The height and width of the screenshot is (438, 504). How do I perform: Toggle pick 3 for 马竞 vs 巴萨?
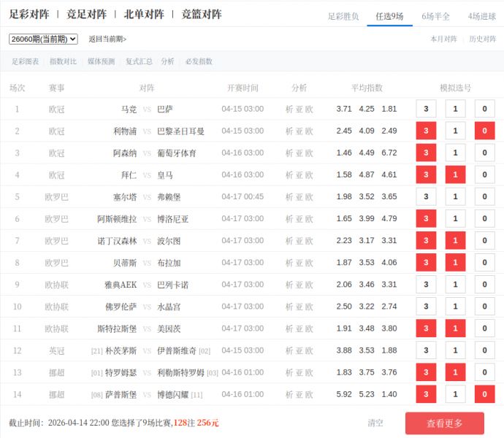426,109
